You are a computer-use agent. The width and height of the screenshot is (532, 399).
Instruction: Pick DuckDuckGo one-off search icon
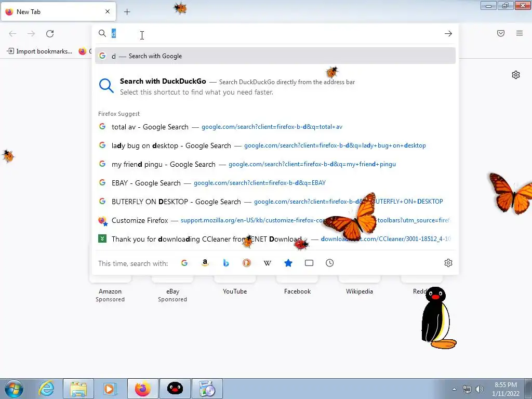click(x=247, y=263)
